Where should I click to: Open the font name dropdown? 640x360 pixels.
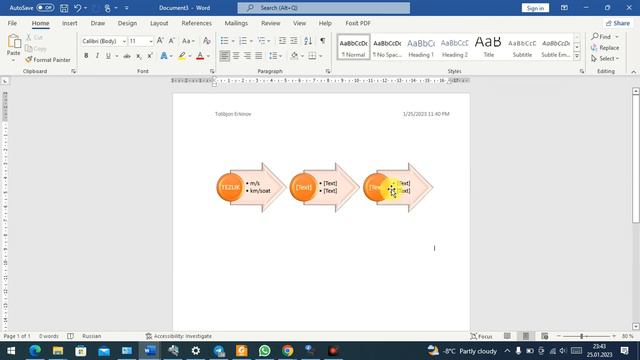[124, 41]
